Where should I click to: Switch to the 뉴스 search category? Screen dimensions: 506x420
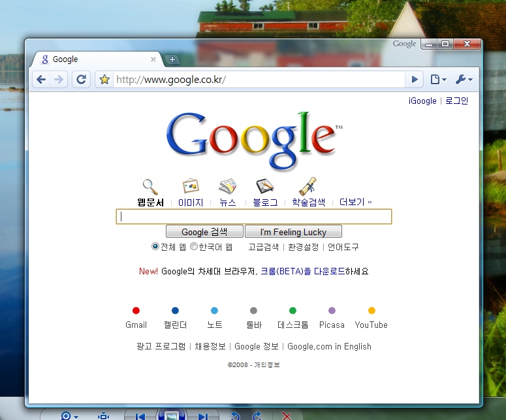coord(228,202)
